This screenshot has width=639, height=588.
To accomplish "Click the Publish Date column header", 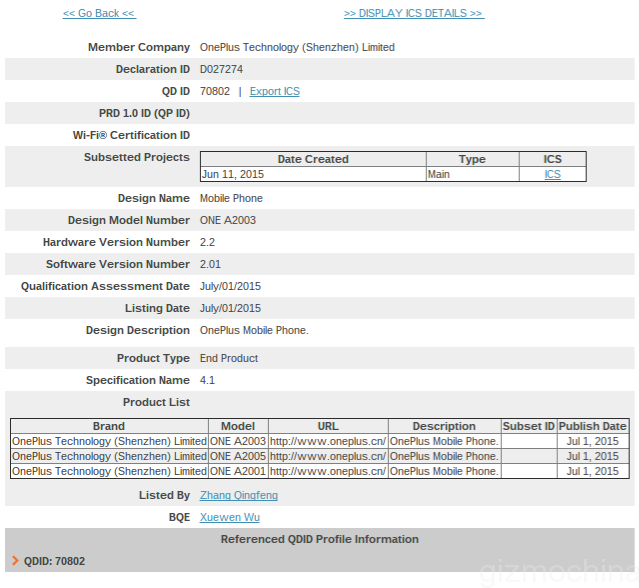I will (x=593, y=426).
